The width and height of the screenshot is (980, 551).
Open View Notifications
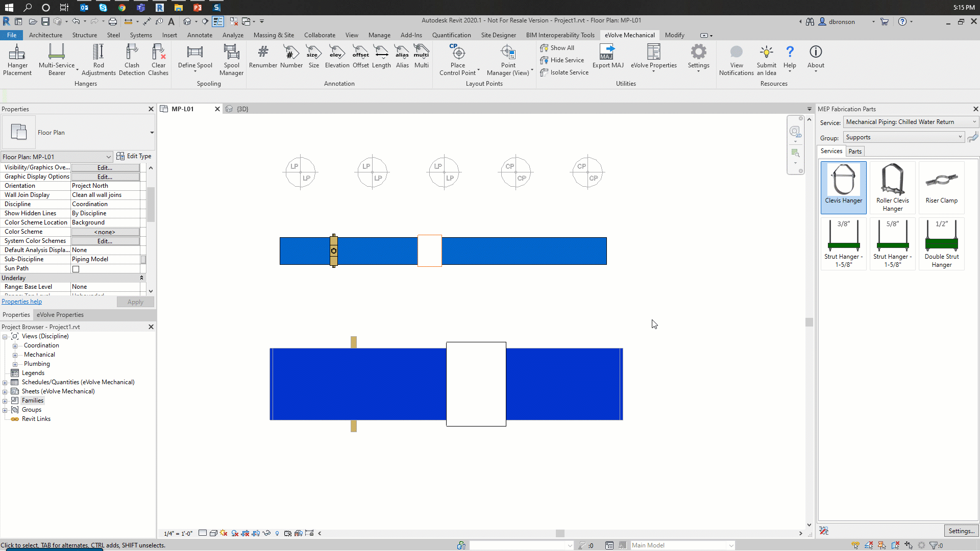(x=736, y=60)
